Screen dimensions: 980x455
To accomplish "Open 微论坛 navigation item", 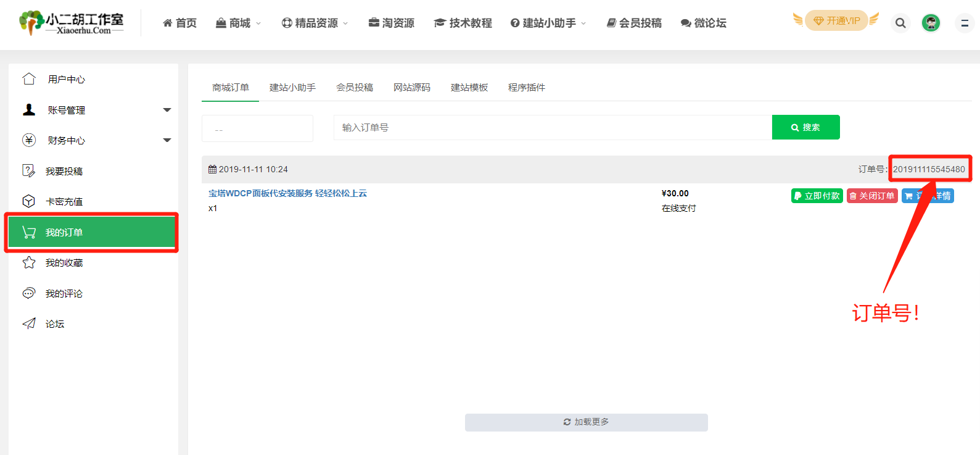I will coord(704,23).
